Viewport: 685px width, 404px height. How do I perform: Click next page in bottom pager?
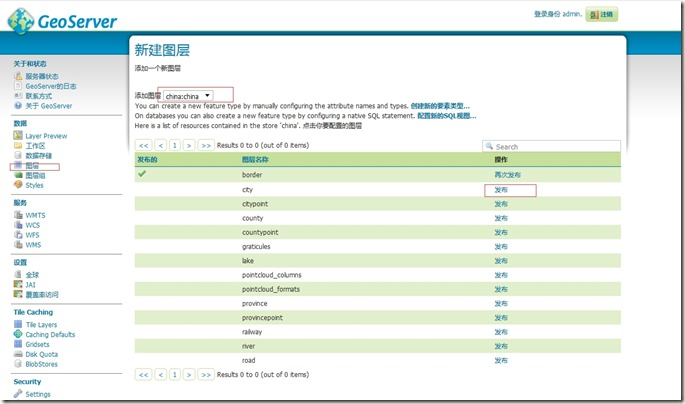[189, 375]
